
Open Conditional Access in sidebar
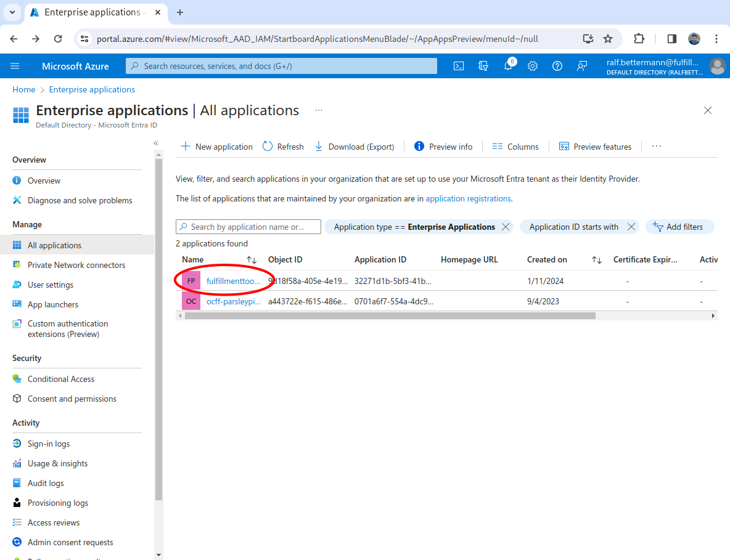[x=60, y=379]
